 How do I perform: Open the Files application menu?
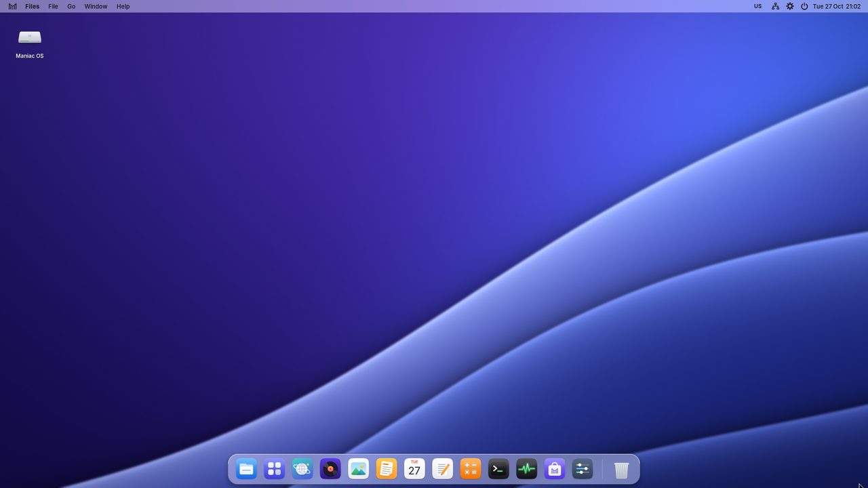click(32, 6)
